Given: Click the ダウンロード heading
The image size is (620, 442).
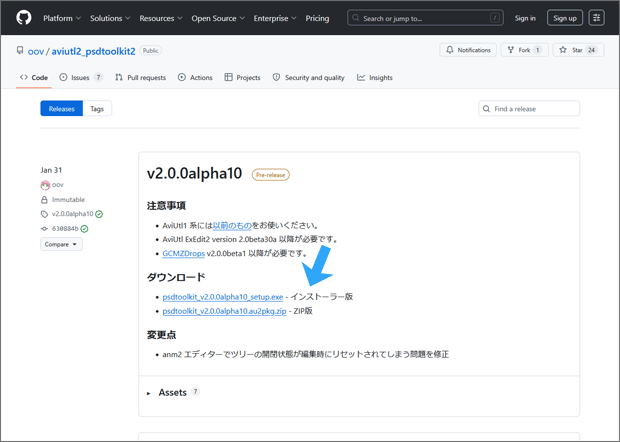Looking at the screenshot, I should (x=176, y=277).
